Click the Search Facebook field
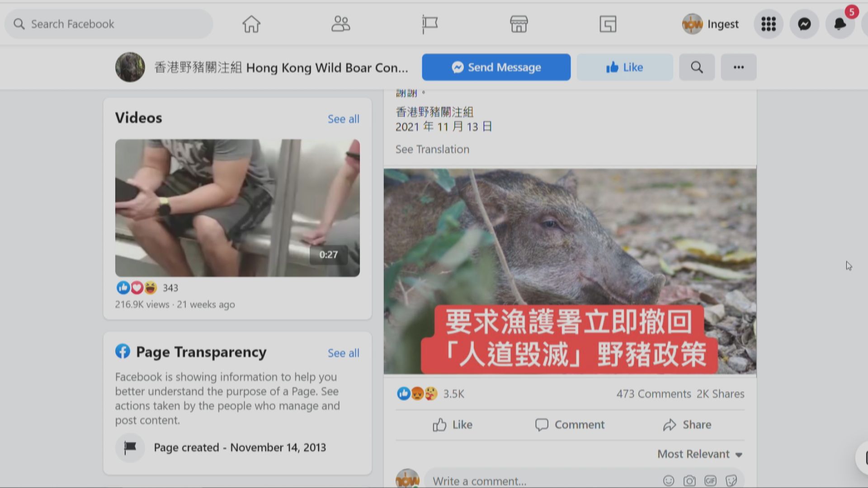 [108, 24]
